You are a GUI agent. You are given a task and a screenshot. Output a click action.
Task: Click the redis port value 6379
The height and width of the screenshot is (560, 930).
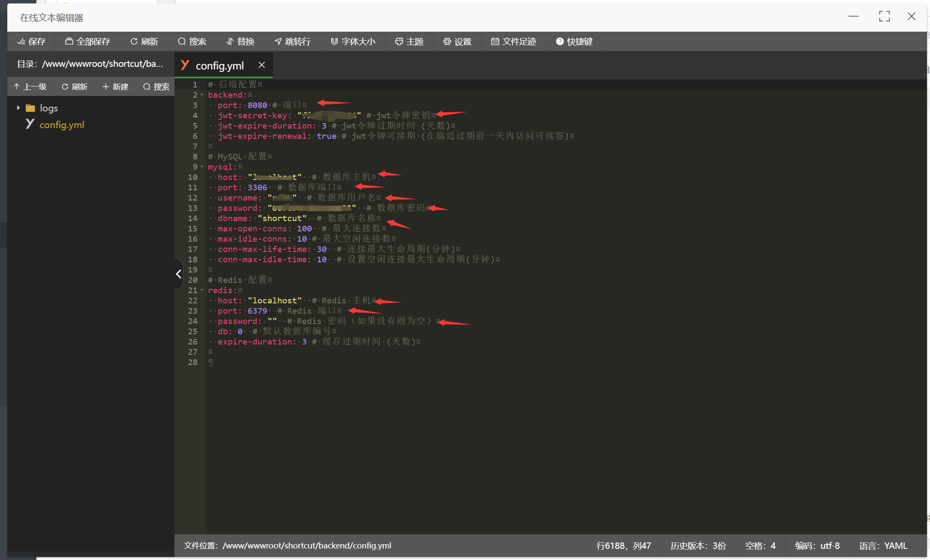point(257,311)
